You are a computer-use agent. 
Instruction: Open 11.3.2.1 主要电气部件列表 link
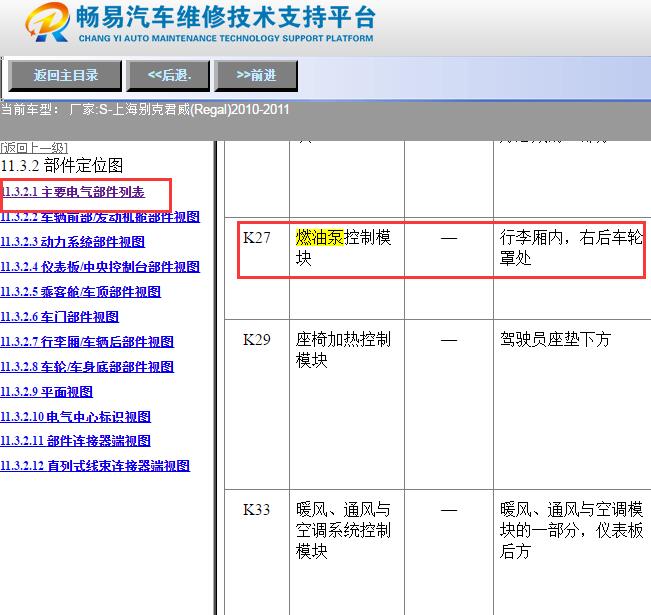coord(73,192)
